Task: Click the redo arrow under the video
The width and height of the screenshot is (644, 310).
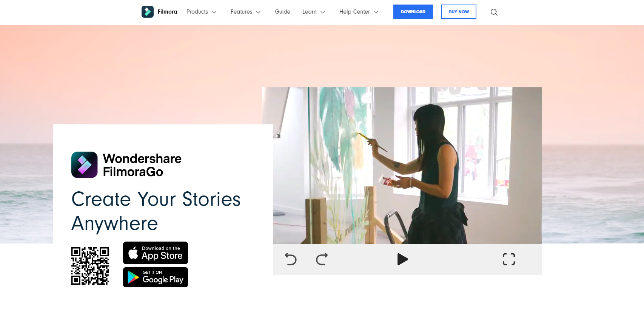Action: click(322, 259)
